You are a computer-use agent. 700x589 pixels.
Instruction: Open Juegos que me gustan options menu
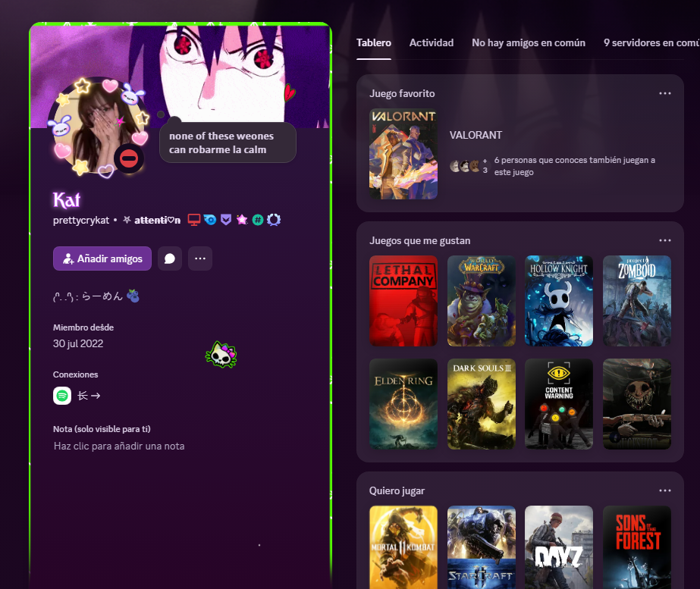[664, 240]
